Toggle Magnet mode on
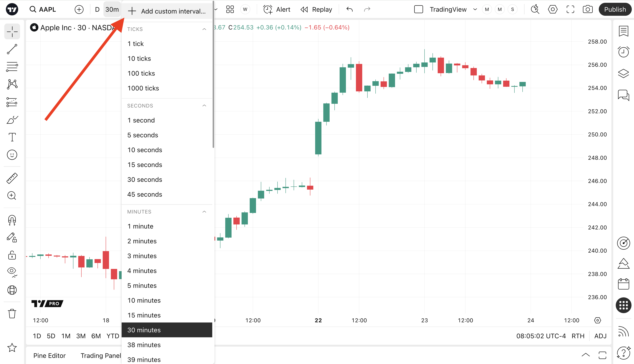This screenshot has width=634, height=364. tap(12, 220)
